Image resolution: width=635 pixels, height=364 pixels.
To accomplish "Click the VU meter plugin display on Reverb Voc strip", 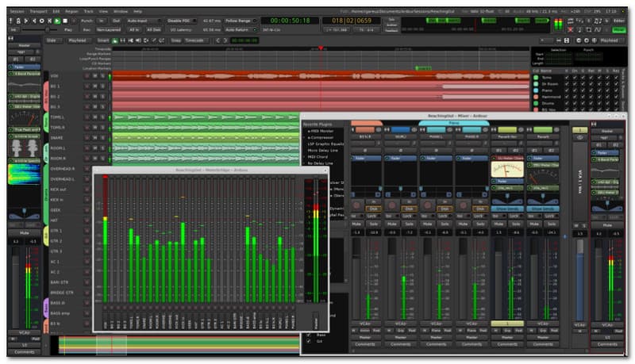I will pyautogui.click(x=507, y=170).
